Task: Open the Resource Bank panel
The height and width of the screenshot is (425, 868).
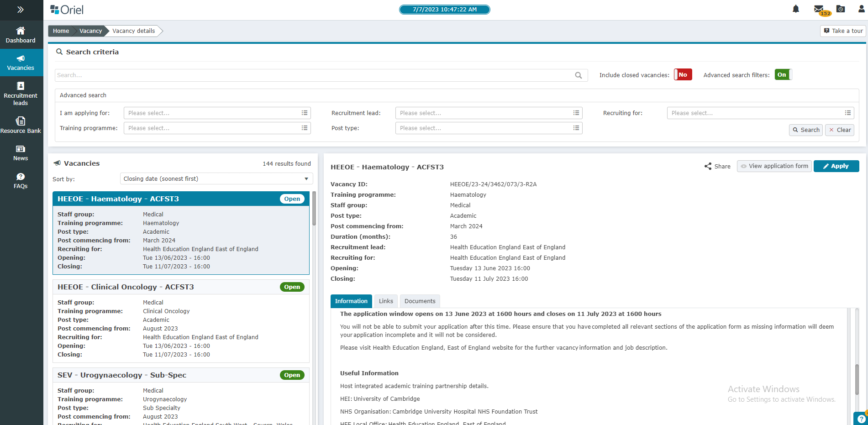Action: click(21, 125)
